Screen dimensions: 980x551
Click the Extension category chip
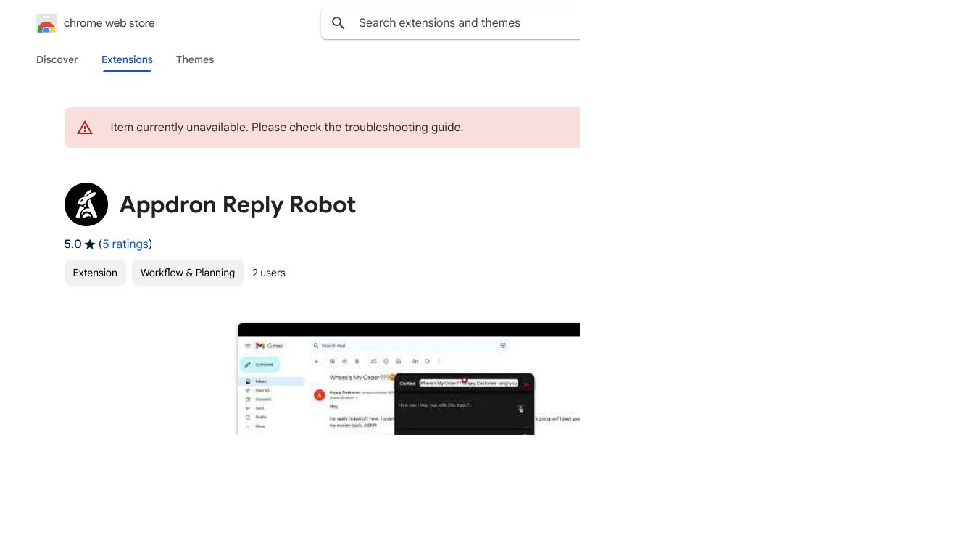(x=95, y=273)
